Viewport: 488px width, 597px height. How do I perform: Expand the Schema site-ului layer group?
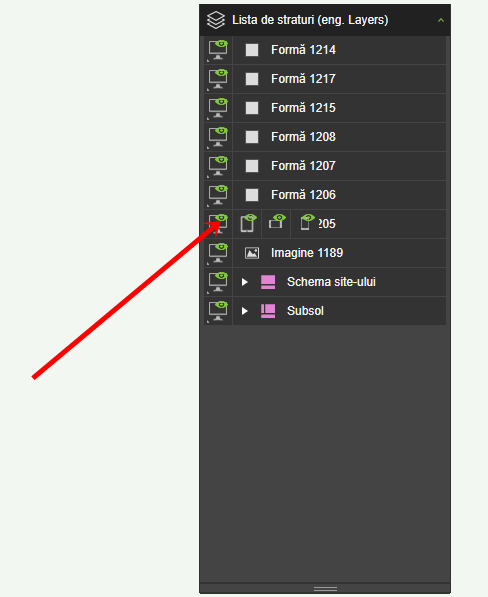(245, 282)
